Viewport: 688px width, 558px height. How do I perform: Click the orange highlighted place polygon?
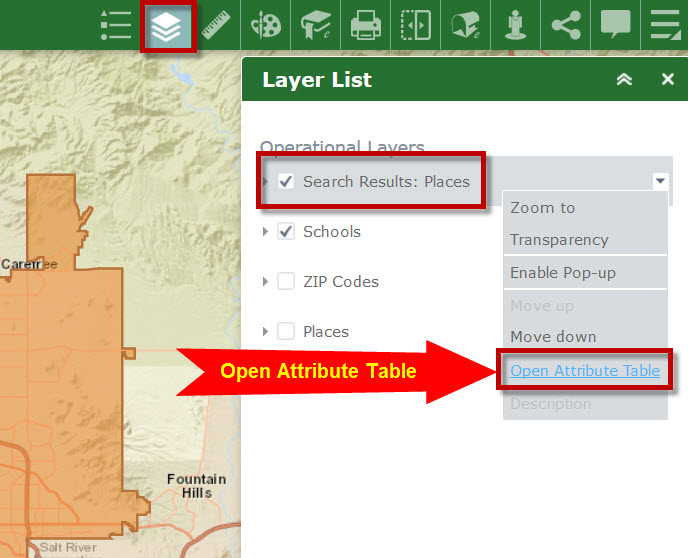[75, 373]
